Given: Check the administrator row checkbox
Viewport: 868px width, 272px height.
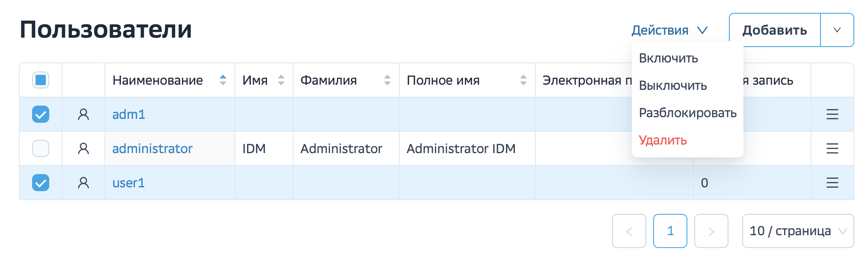Looking at the screenshot, I should click(41, 148).
